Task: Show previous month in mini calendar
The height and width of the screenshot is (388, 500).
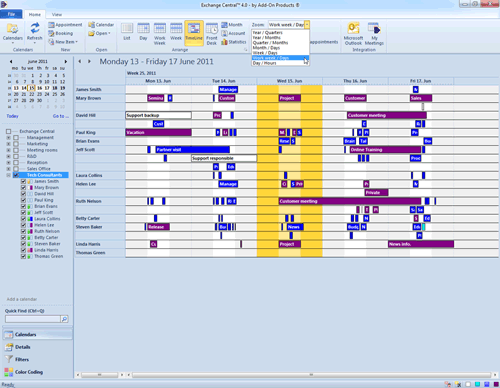Action: coord(11,62)
